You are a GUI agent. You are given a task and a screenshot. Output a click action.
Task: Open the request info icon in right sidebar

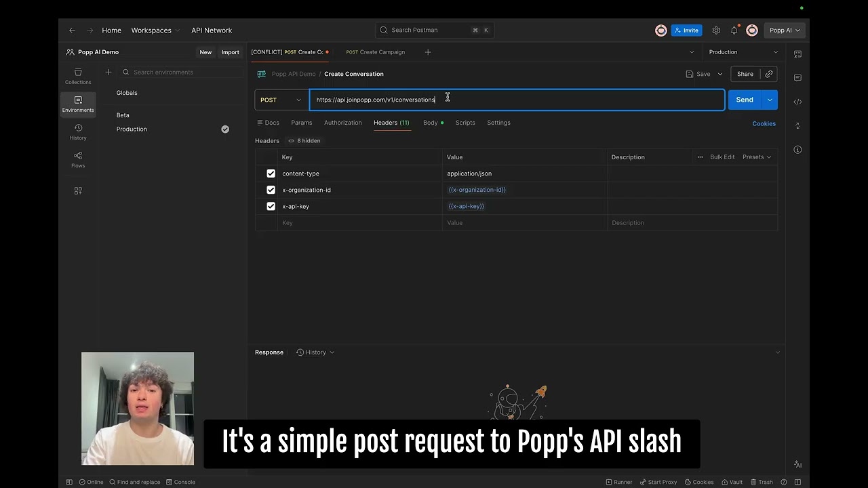797,150
